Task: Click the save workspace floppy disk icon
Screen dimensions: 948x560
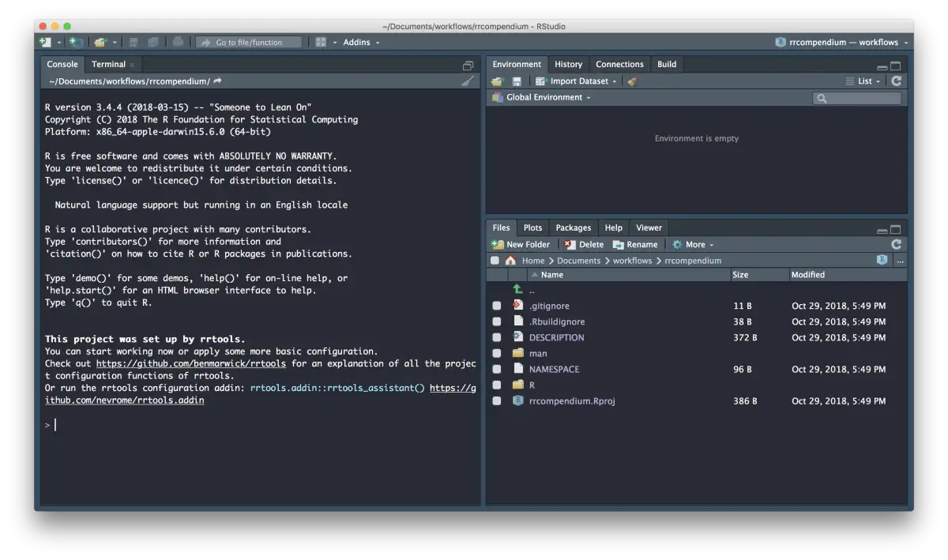Action: [x=517, y=81]
